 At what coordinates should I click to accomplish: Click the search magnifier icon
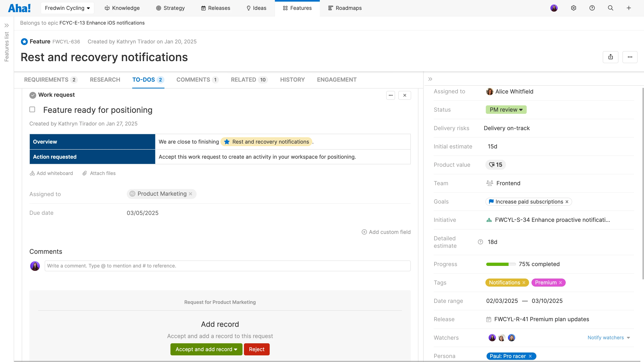[611, 8]
